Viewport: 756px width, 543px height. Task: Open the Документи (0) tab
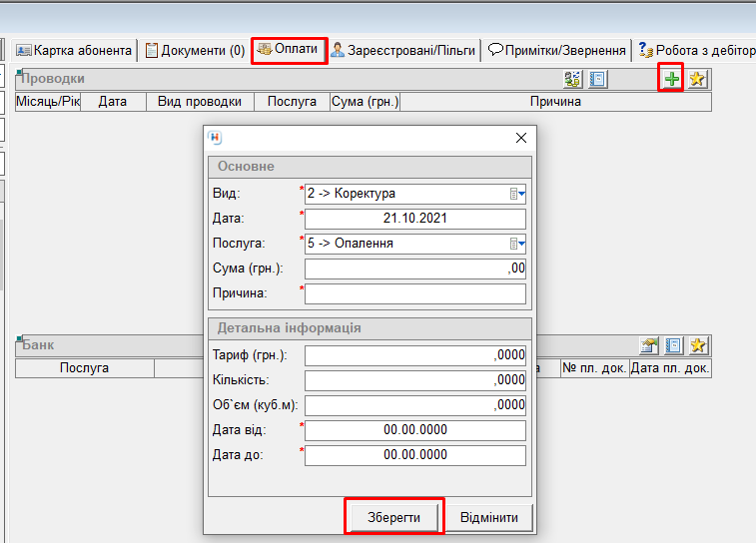click(195, 50)
